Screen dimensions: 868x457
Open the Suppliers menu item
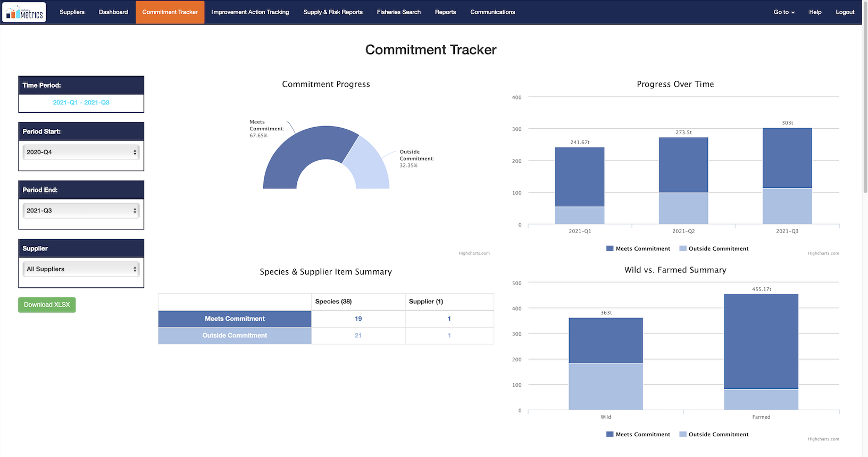(72, 12)
